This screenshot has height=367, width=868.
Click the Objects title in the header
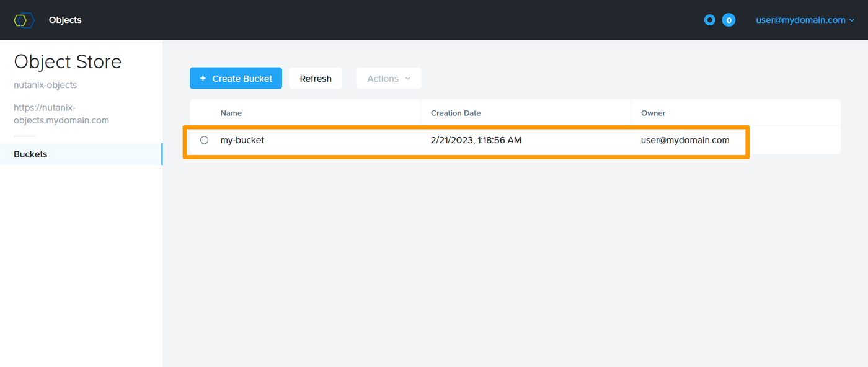65,20
